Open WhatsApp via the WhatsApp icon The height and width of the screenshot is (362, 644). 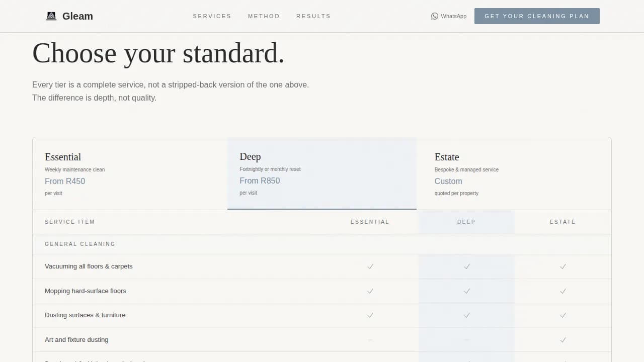click(x=435, y=16)
